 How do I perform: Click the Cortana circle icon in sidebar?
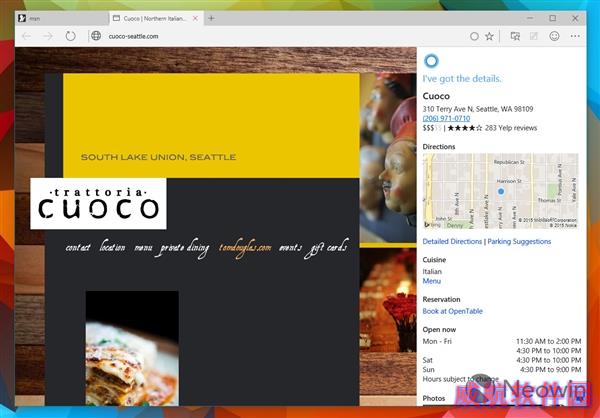[x=431, y=61]
